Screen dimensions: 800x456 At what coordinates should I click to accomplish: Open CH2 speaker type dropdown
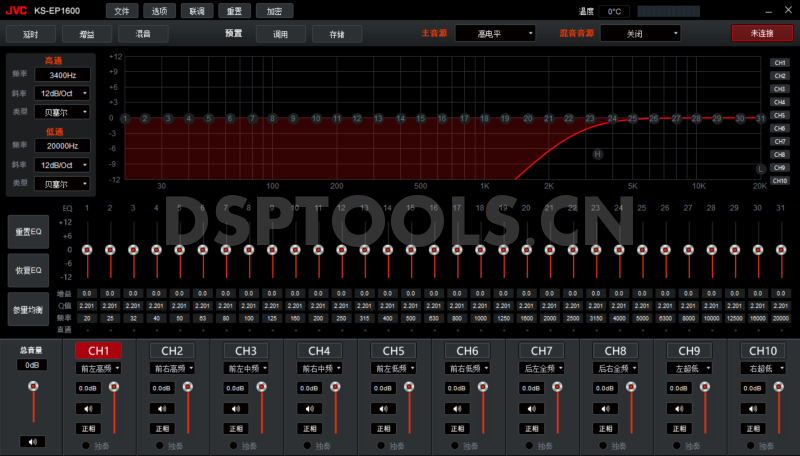(172, 368)
